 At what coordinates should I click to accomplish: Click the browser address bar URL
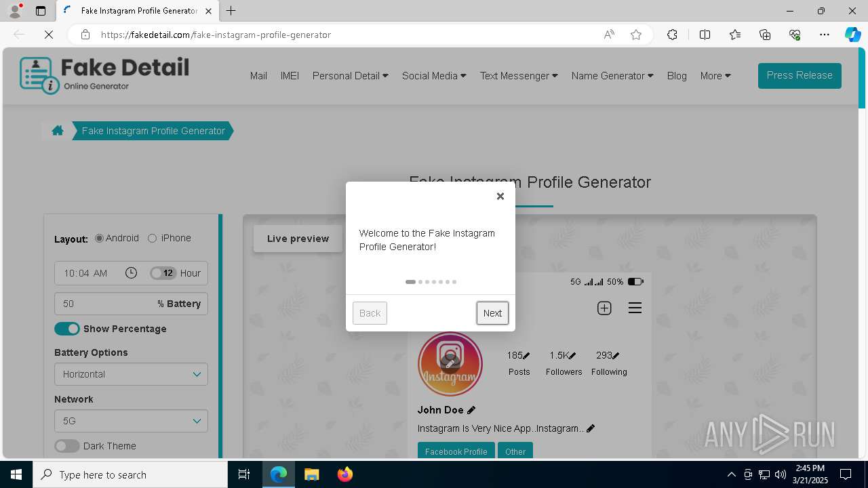[216, 35]
